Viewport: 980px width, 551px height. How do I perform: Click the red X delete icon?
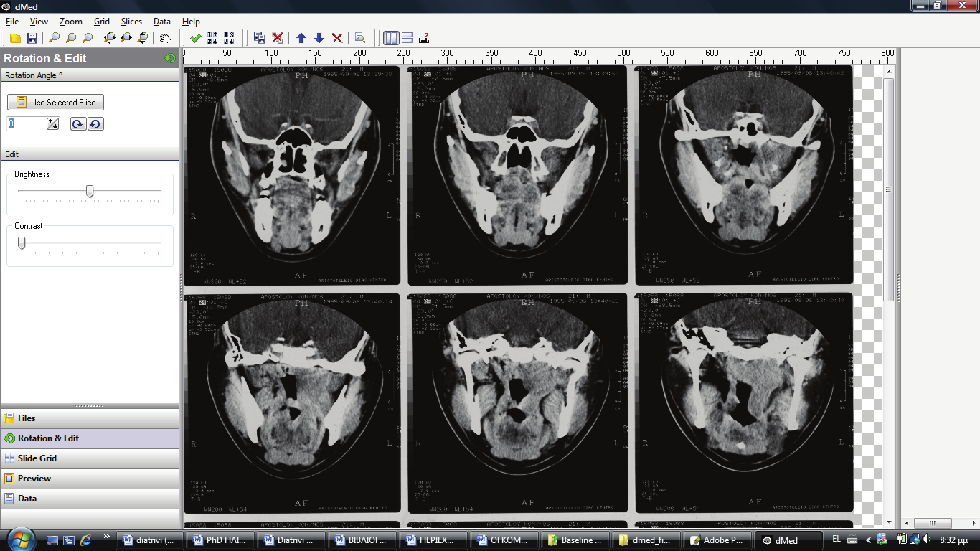337,38
